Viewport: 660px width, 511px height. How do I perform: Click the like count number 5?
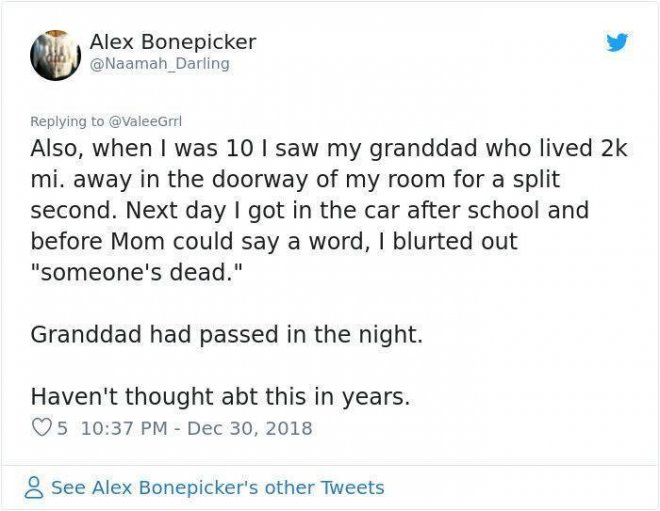tap(62, 428)
